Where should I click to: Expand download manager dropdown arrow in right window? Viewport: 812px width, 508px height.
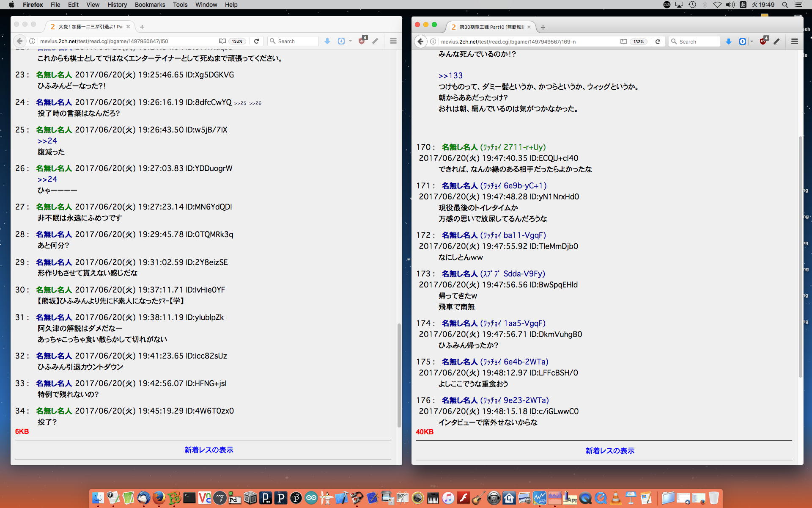click(752, 41)
